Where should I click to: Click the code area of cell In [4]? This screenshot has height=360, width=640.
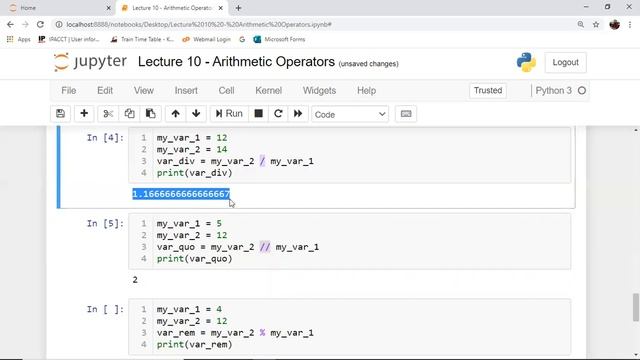click(x=350, y=155)
